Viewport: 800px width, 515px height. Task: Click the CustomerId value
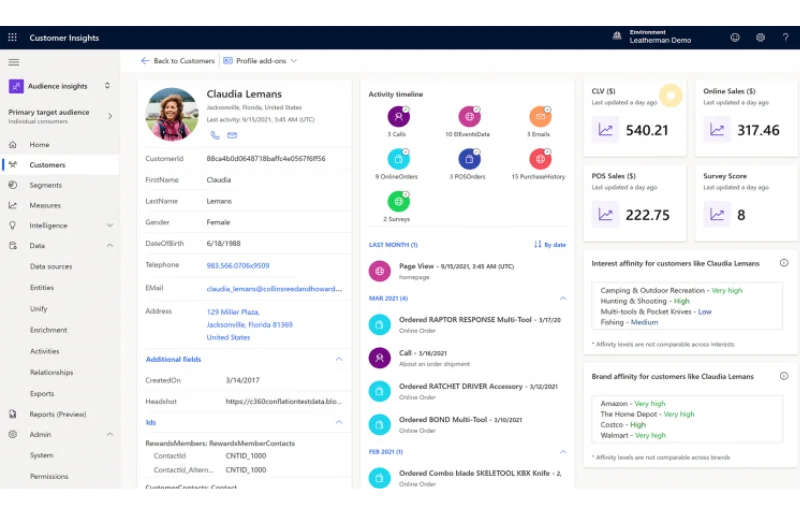click(x=266, y=158)
